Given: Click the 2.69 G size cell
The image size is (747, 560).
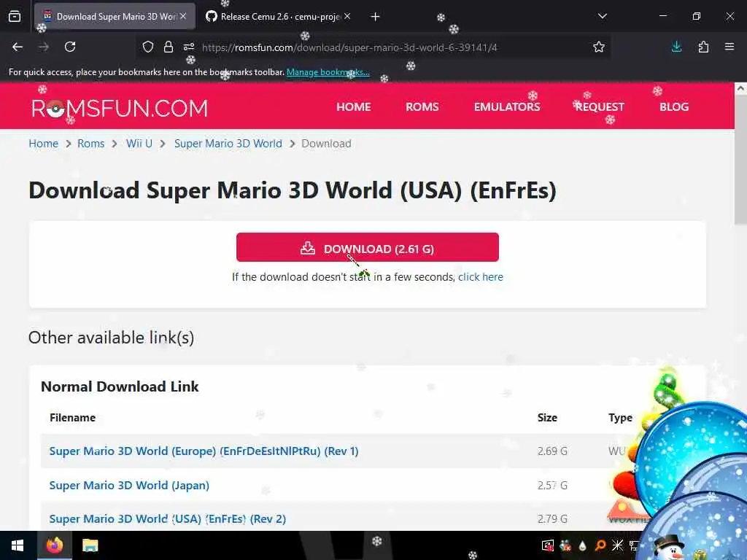Looking at the screenshot, I should 552,451.
